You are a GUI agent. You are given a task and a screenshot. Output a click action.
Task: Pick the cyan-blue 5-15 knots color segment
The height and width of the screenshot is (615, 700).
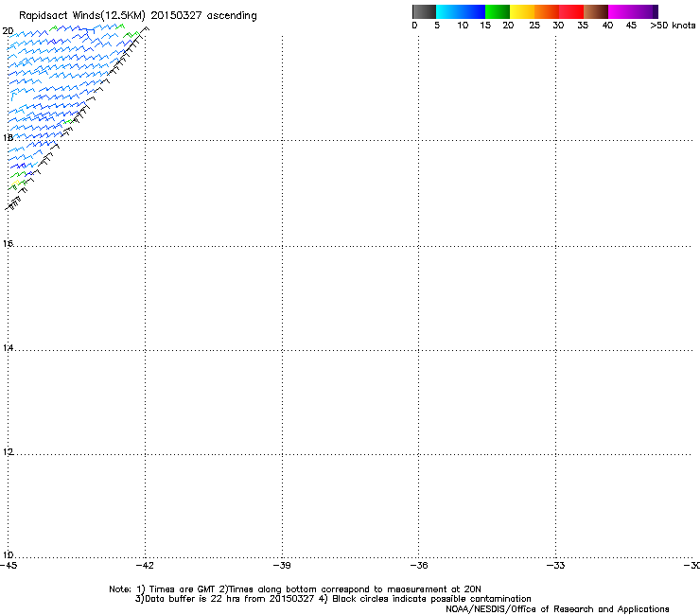point(461,11)
